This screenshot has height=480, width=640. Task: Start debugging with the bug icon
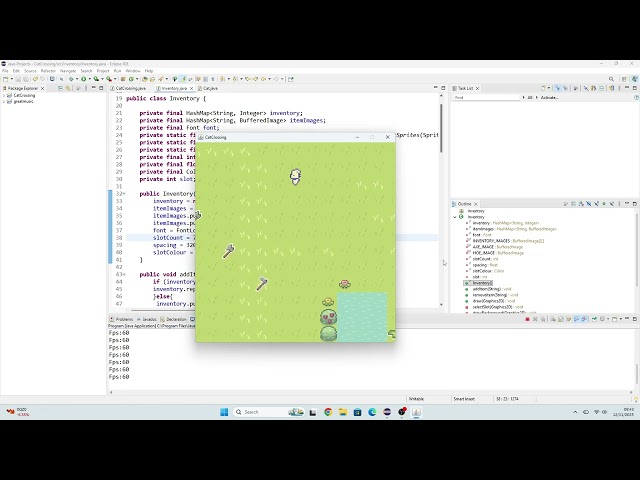[x=71, y=79]
